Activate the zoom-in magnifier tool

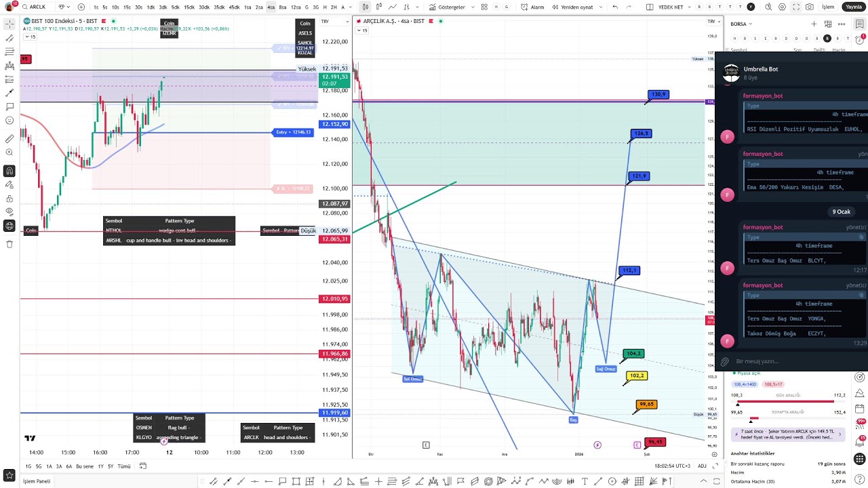pos(9,152)
